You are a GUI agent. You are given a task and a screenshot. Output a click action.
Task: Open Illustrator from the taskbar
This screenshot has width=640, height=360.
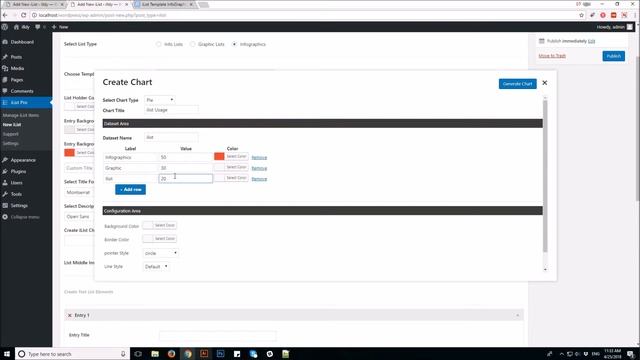pyautogui.click(x=204, y=354)
